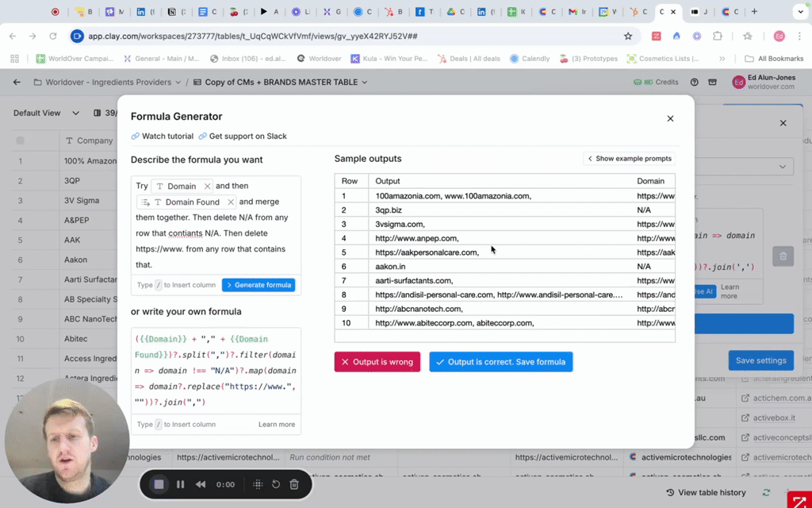This screenshot has width=812, height=508.
Task: Open Learn more under formula editor
Action: click(276, 425)
